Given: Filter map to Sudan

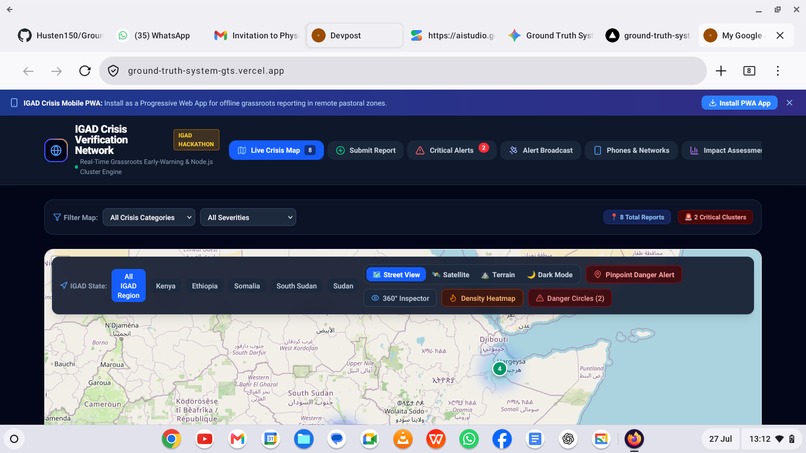Looking at the screenshot, I should pos(343,286).
